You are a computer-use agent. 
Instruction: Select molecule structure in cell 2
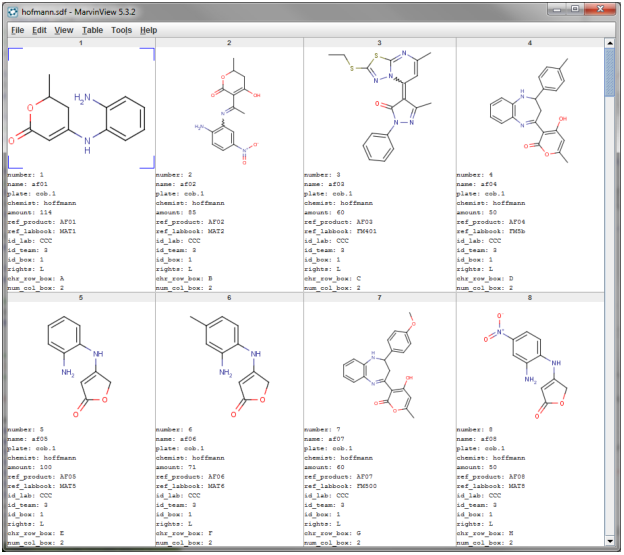click(x=229, y=108)
